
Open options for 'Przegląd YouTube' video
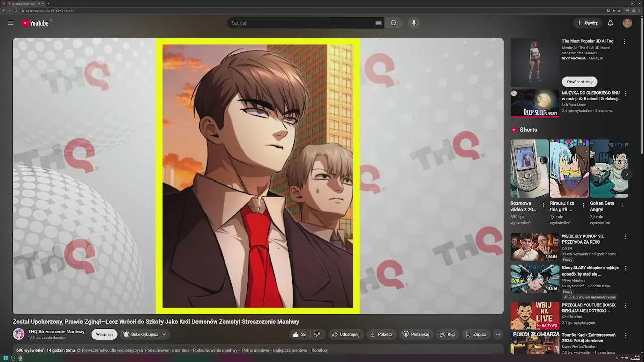626,306
